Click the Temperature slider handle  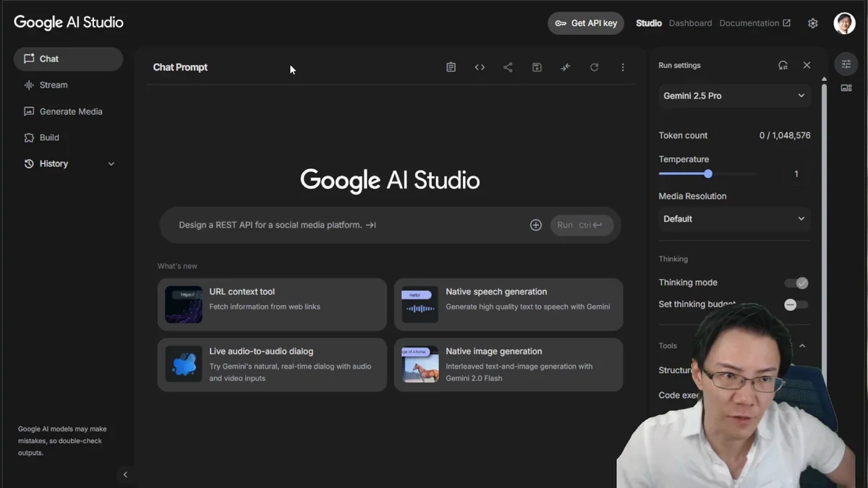pos(708,174)
